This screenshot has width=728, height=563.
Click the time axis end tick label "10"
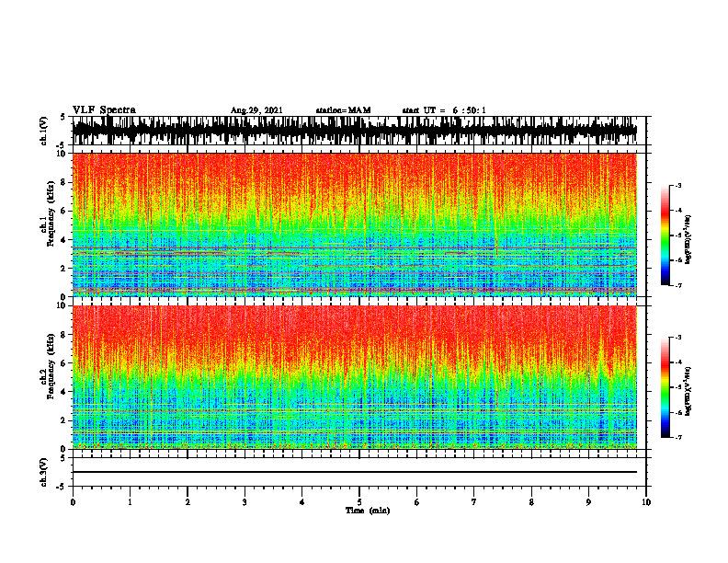click(646, 502)
